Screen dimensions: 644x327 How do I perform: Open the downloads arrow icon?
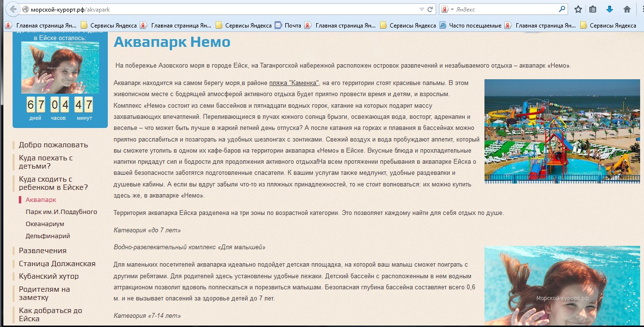610,9
